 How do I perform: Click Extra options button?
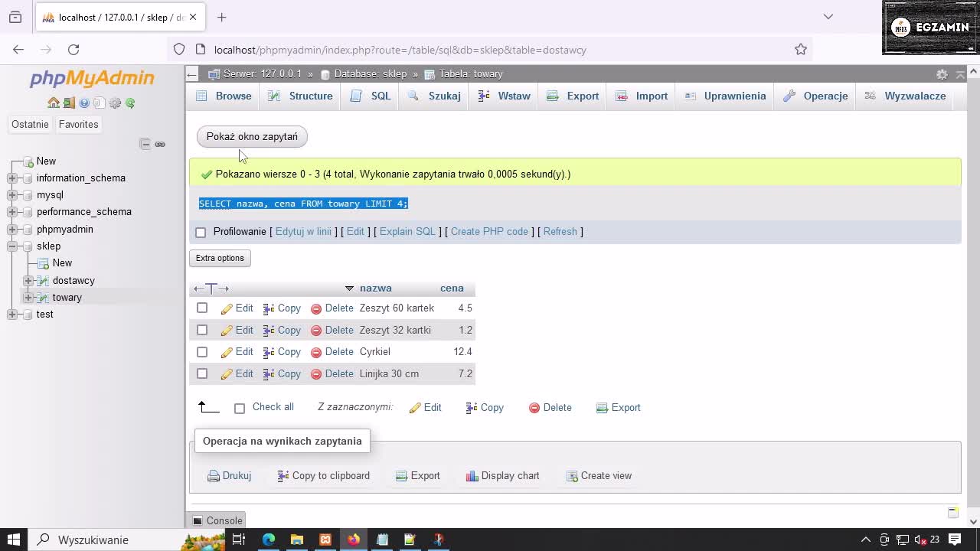(220, 258)
